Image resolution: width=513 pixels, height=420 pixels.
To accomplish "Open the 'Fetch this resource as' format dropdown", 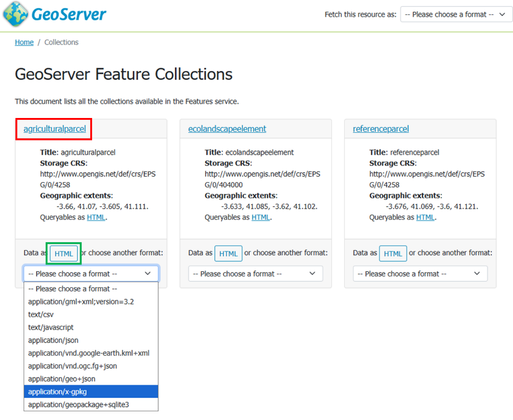I will click(456, 14).
